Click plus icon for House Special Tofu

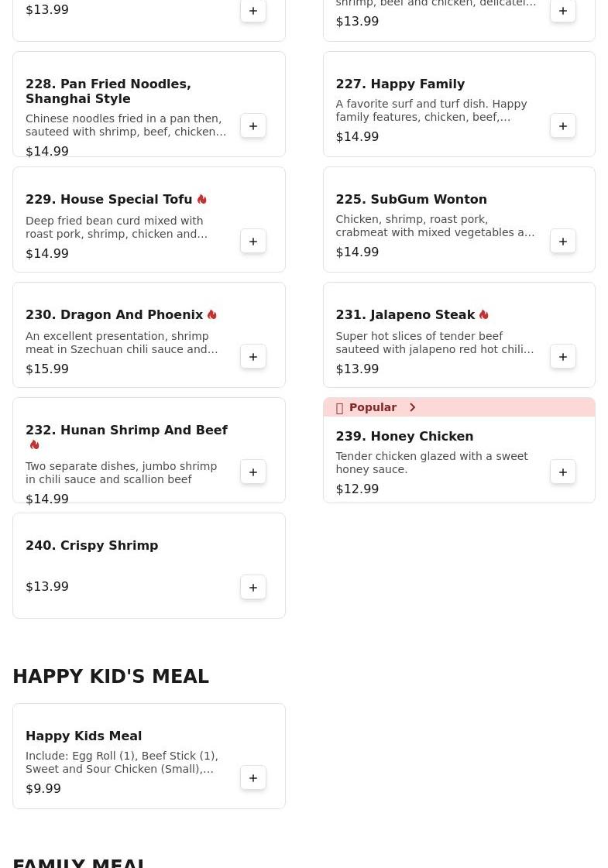[x=253, y=242]
